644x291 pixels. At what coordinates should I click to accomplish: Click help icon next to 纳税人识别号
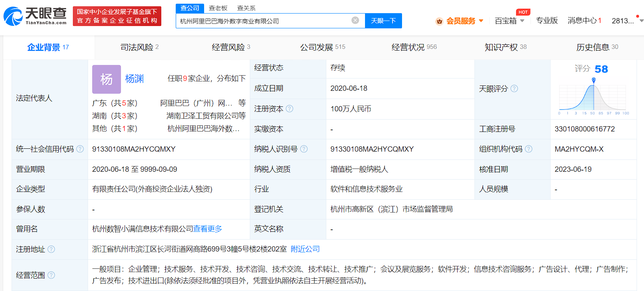304,149
